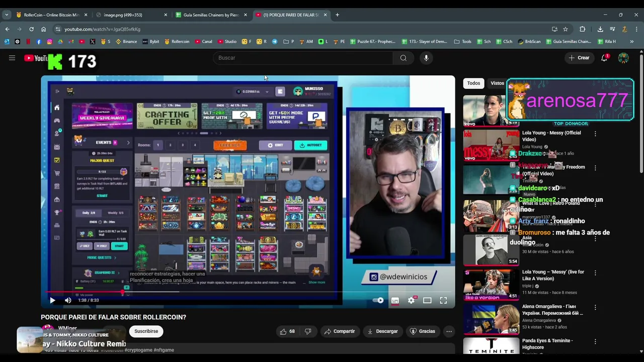
Task: Click the Descargar download button
Action: click(383, 331)
